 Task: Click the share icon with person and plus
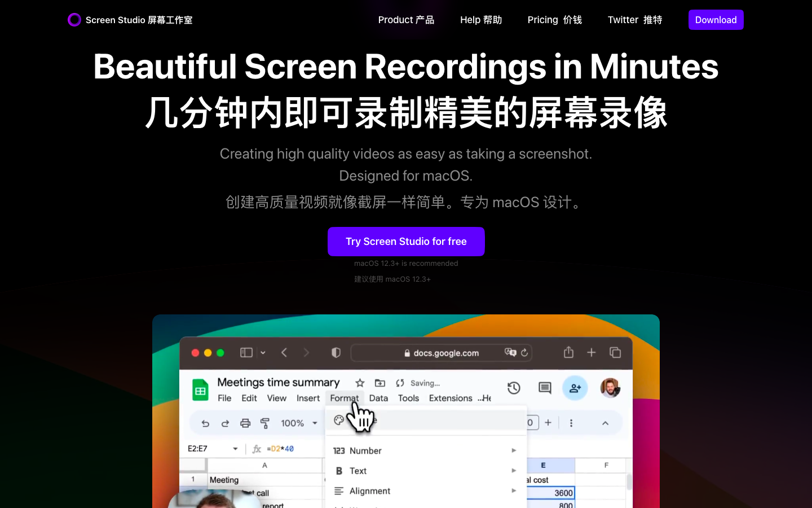tap(575, 388)
